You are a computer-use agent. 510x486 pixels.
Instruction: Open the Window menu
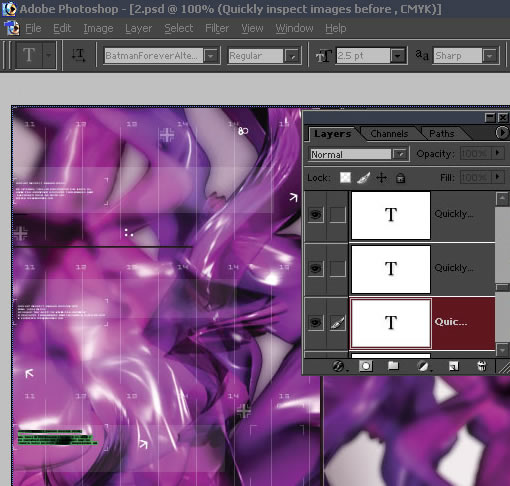[294, 28]
